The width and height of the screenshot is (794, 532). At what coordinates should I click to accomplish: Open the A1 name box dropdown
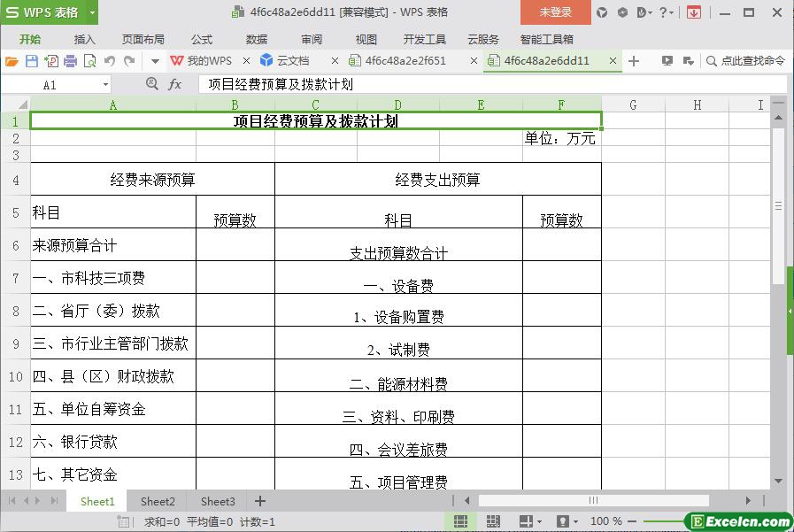105,84
